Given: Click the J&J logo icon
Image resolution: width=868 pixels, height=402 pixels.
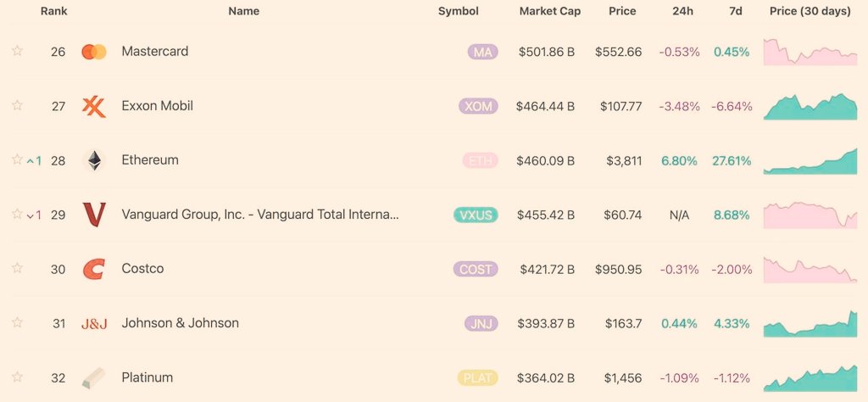Looking at the screenshot, I should (94, 324).
